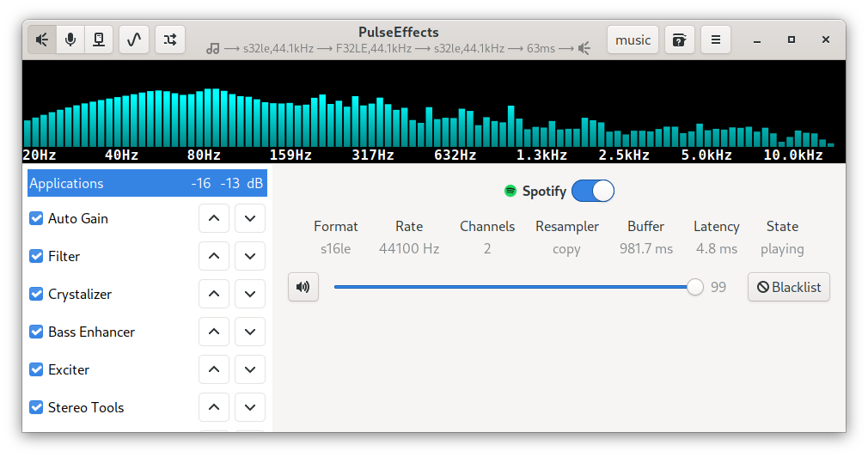Screen dimensions: 868x457
Task: Switch to the speaker output effects view
Action: [x=42, y=40]
